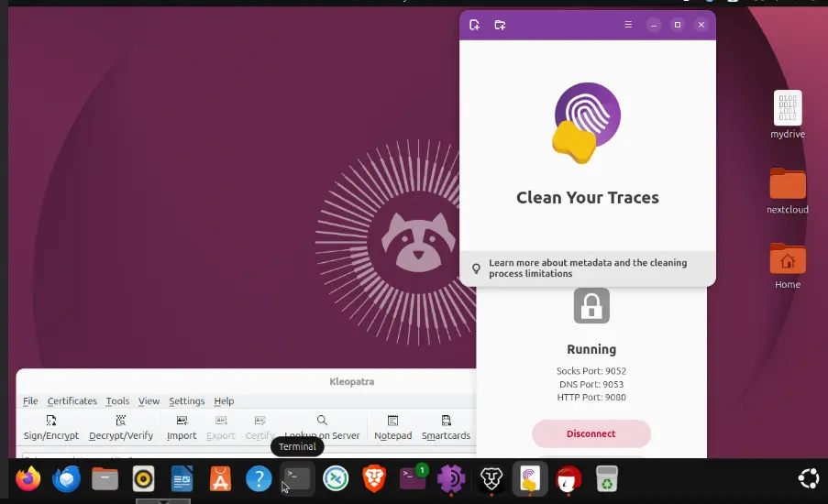Image resolution: width=828 pixels, height=504 pixels.
Task: Open the Tools menu in Kleopatra
Action: tap(117, 401)
